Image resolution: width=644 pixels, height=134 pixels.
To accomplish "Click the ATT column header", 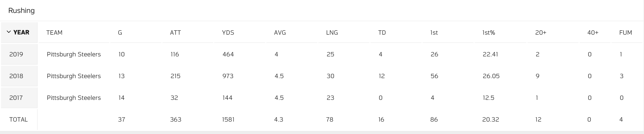I will (x=175, y=33).
